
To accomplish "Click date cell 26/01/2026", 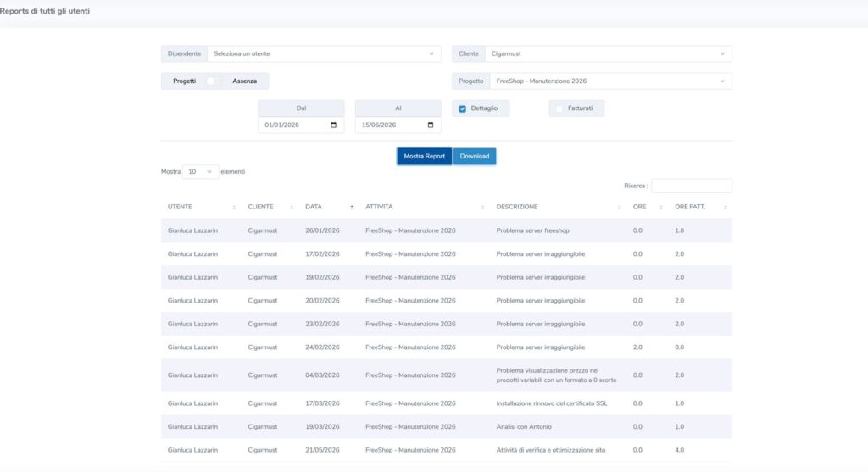I will [322, 230].
